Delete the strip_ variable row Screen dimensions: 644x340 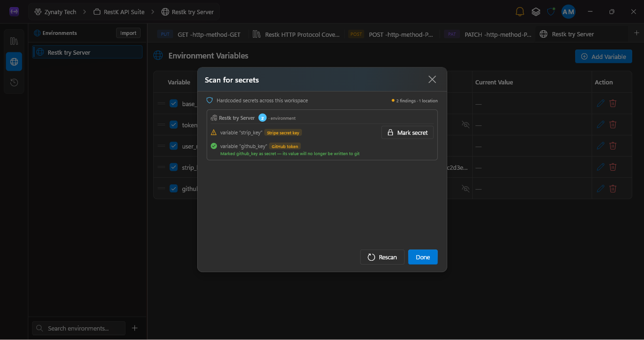coord(613,167)
